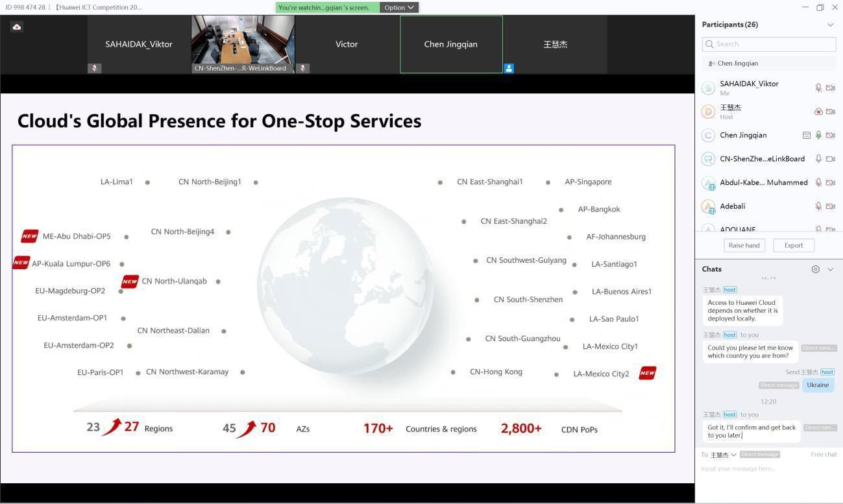Toggle Chen Jingqian's green microphone icon

(818, 136)
